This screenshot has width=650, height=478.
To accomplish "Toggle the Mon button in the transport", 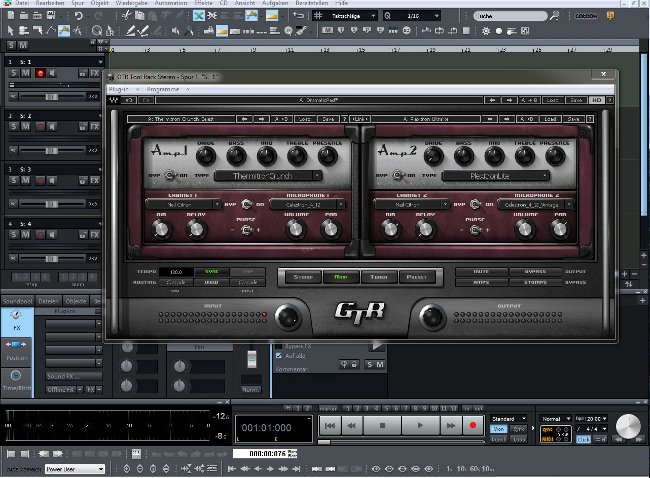I will coord(498,429).
